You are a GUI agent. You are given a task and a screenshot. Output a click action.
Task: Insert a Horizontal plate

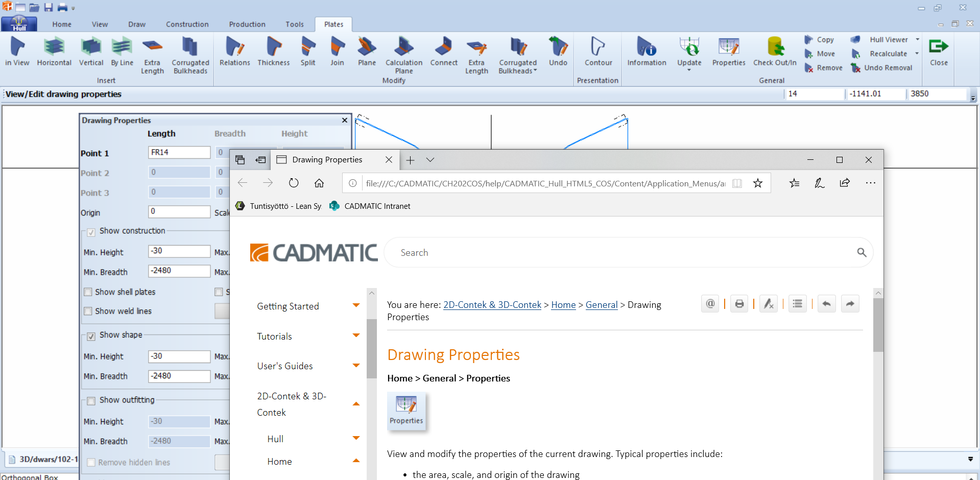(x=54, y=51)
